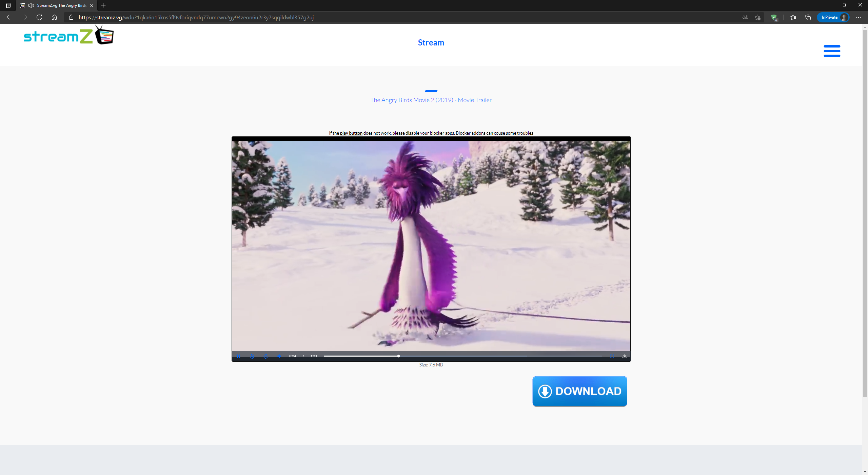Rewind the video ten seconds
Screen dimensions: 868x475
coord(252,356)
